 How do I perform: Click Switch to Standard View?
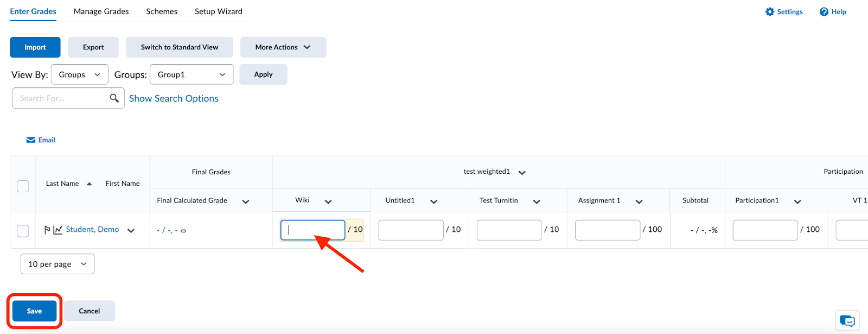tap(180, 47)
